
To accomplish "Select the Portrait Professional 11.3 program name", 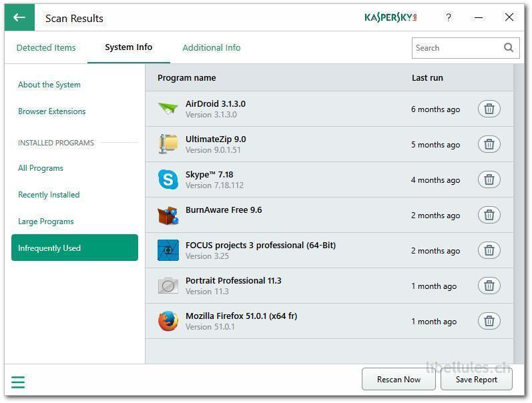I will coord(234,280).
